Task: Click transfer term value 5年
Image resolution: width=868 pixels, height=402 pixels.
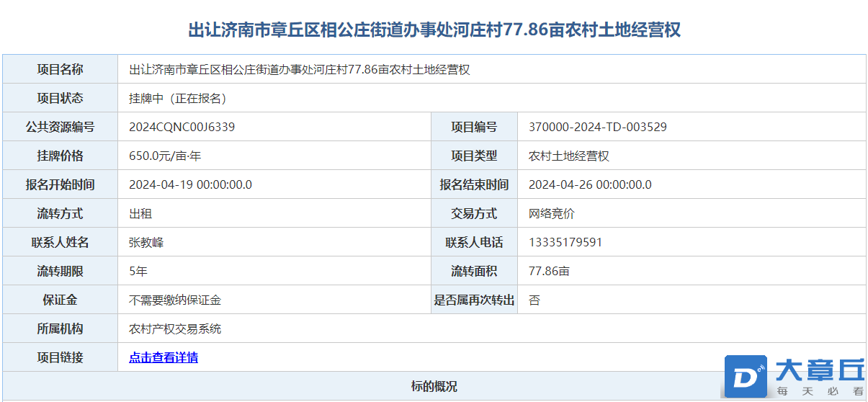Action: pyautogui.click(x=138, y=271)
